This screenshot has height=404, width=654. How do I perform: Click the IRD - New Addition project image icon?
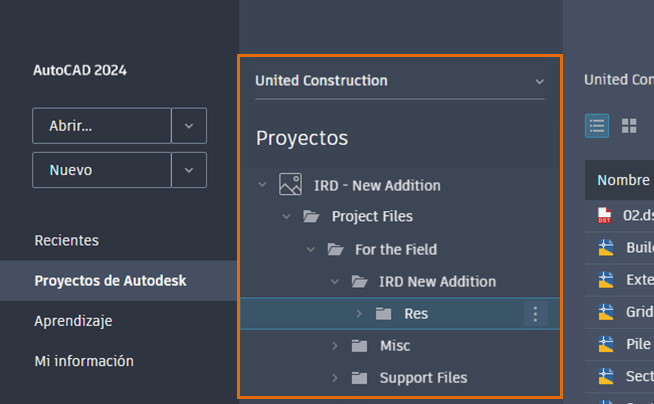pyautogui.click(x=290, y=185)
